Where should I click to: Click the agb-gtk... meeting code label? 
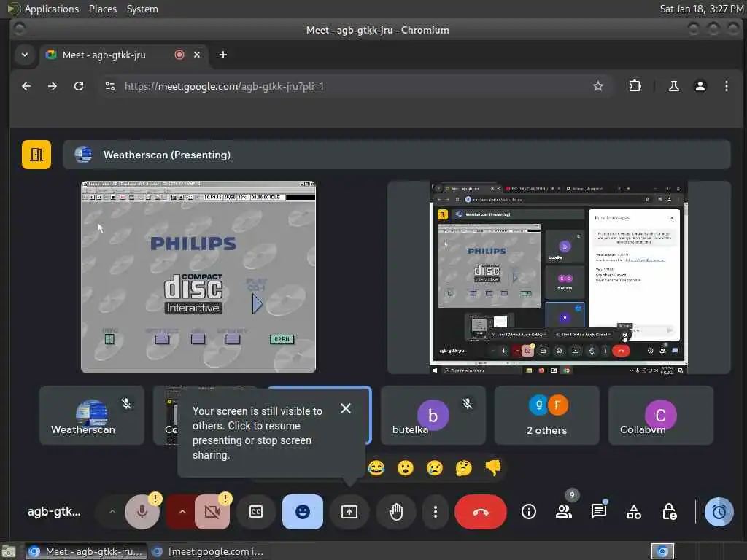pyautogui.click(x=54, y=512)
